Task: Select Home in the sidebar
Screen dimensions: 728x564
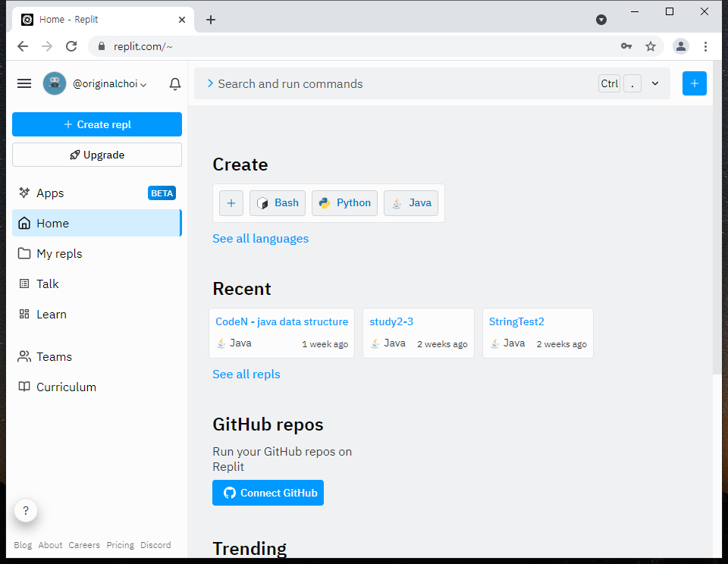Action: [x=97, y=224]
